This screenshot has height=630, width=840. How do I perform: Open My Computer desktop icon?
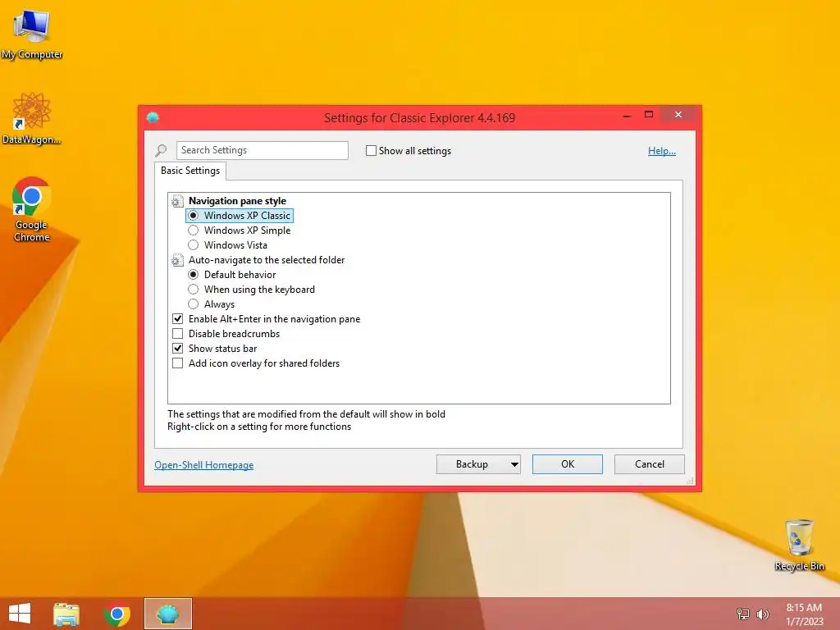(32, 34)
